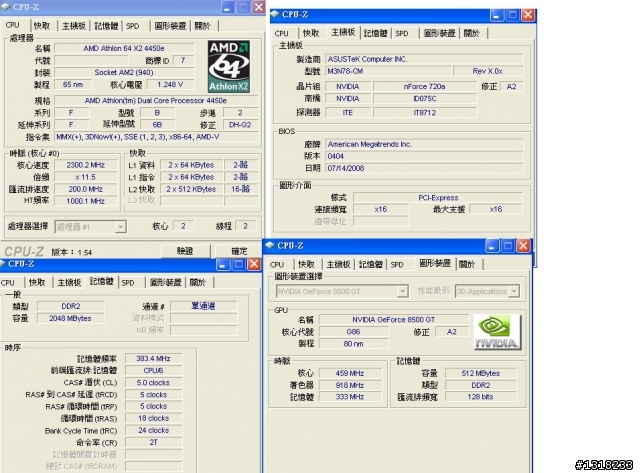Click CPU-Z title icon in memory window
Screen dimensions: 640x473
2,264
